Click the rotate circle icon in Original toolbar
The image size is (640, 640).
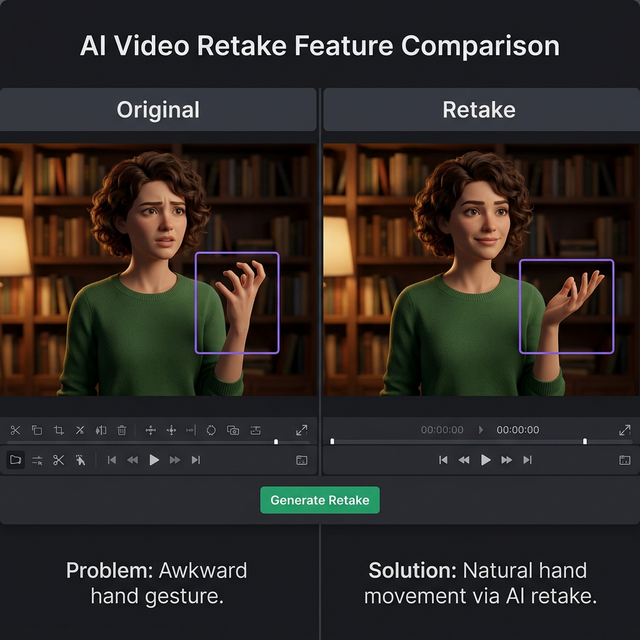211,430
